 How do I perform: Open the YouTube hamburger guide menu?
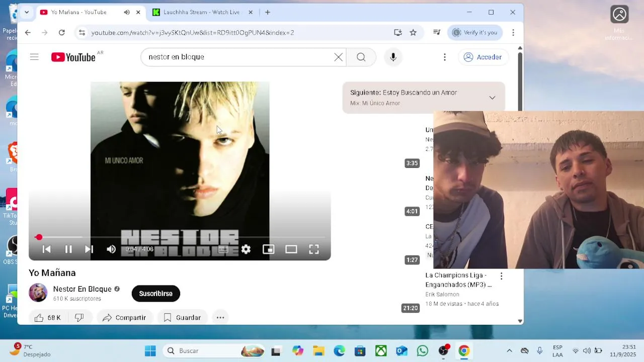(x=34, y=57)
